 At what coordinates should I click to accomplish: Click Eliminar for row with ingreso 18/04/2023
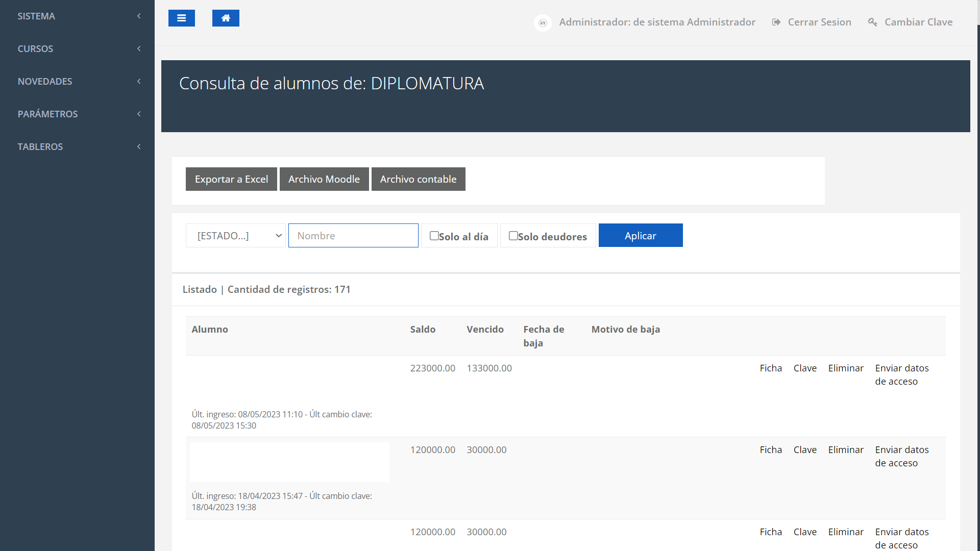(846, 450)
